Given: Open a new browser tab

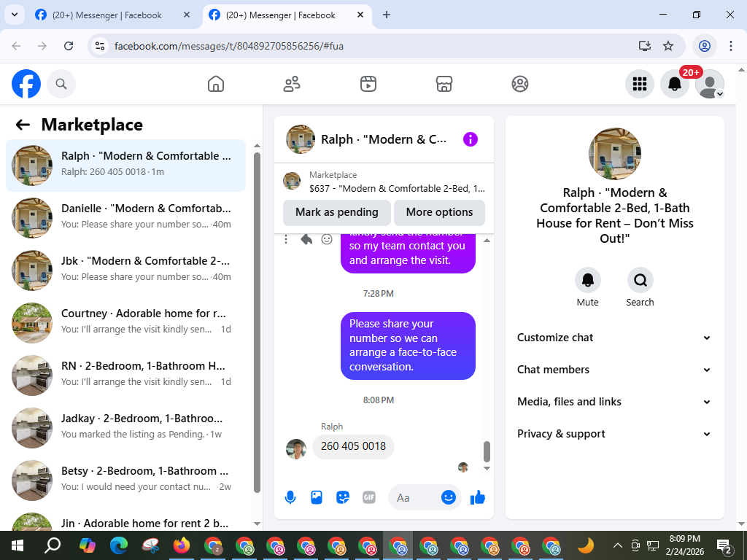Looking at the screenshot, I should coord(387,15).
